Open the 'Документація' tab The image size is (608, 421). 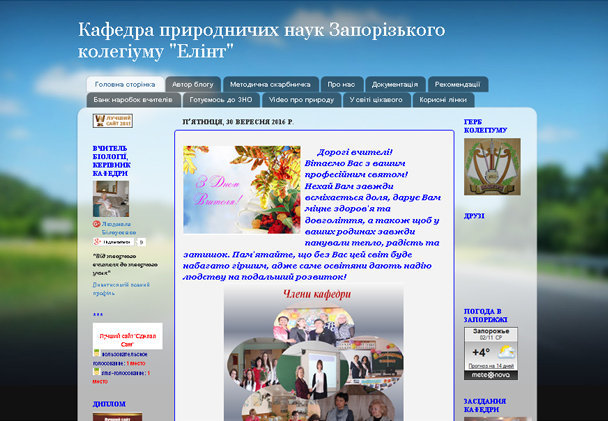point(396,85)
